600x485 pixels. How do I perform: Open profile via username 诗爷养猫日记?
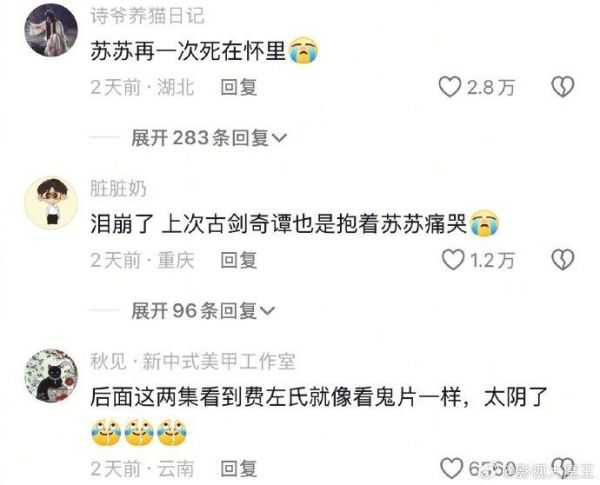point(147,16)
